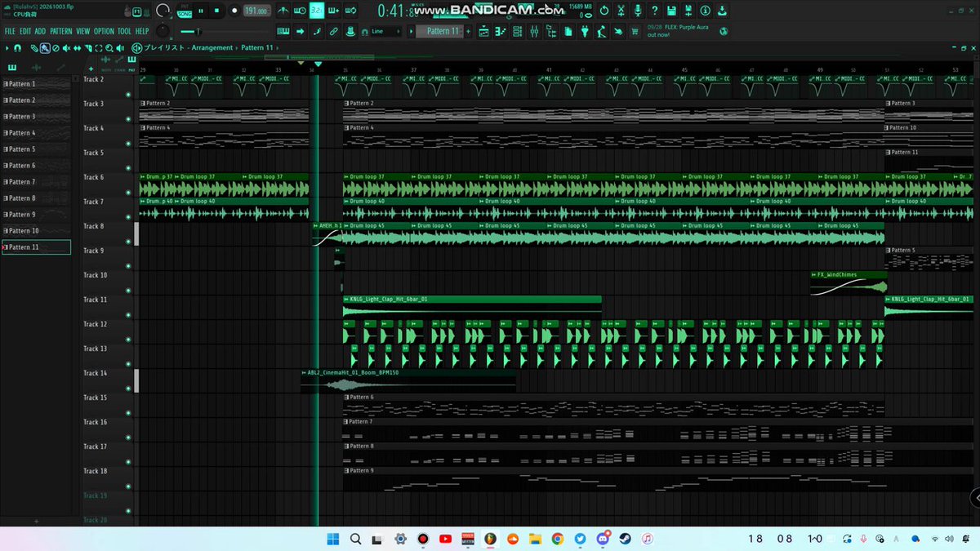Click the FX_WindChimes audio clip
This screenshot has width=980, height=551.
coord(848,283)
